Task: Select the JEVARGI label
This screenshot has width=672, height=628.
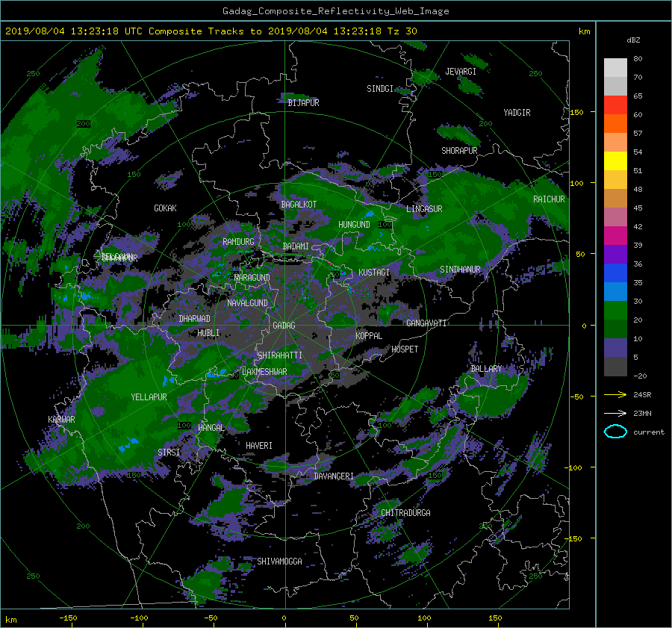Action: [461, 72]
